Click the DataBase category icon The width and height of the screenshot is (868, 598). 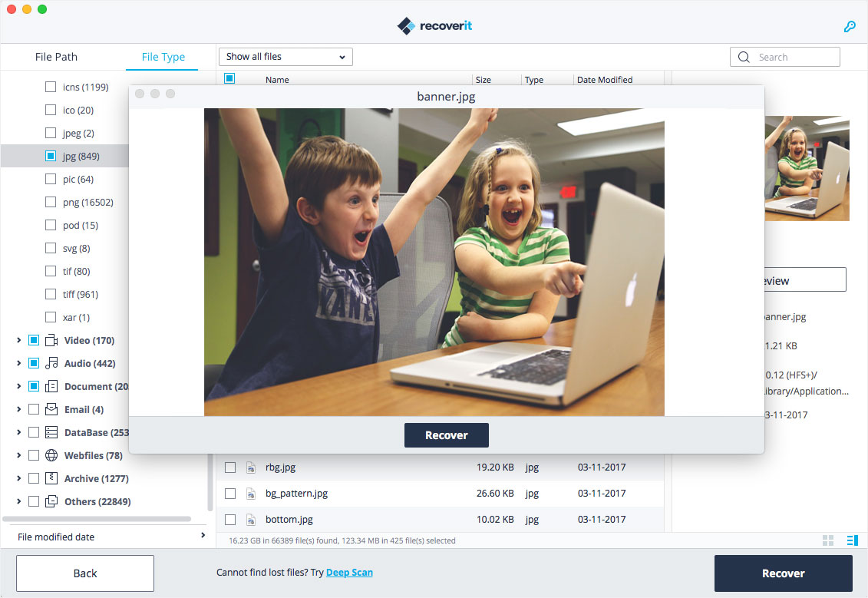tap(51, 432)
